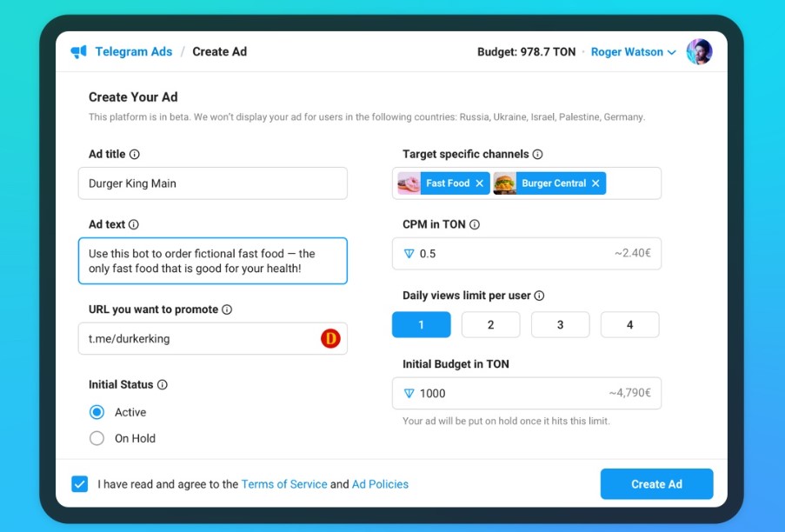The image size is (785, 532).
Task: Select the On Hold status radio button
Action: (96, 438)
